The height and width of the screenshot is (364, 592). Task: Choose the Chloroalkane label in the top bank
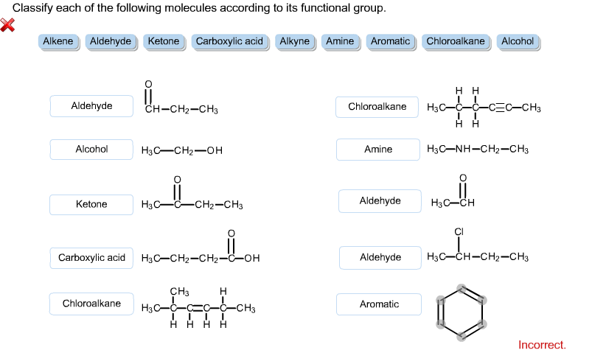(x=456, y=41)
